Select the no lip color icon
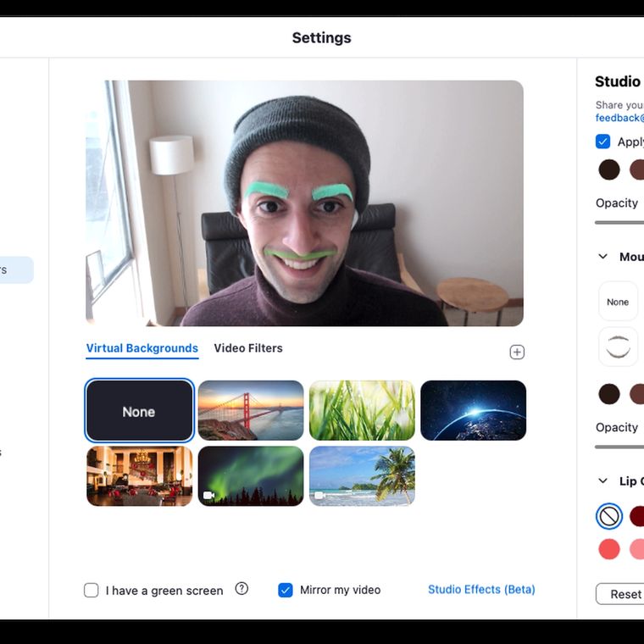Viewport: 644px width, 644px height. click(609, 516)
